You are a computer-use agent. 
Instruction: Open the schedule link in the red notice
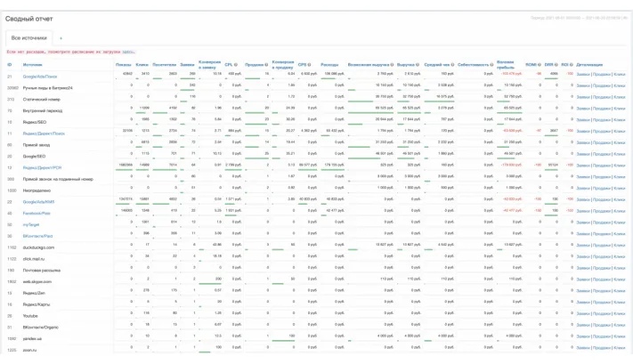[128, 52]
